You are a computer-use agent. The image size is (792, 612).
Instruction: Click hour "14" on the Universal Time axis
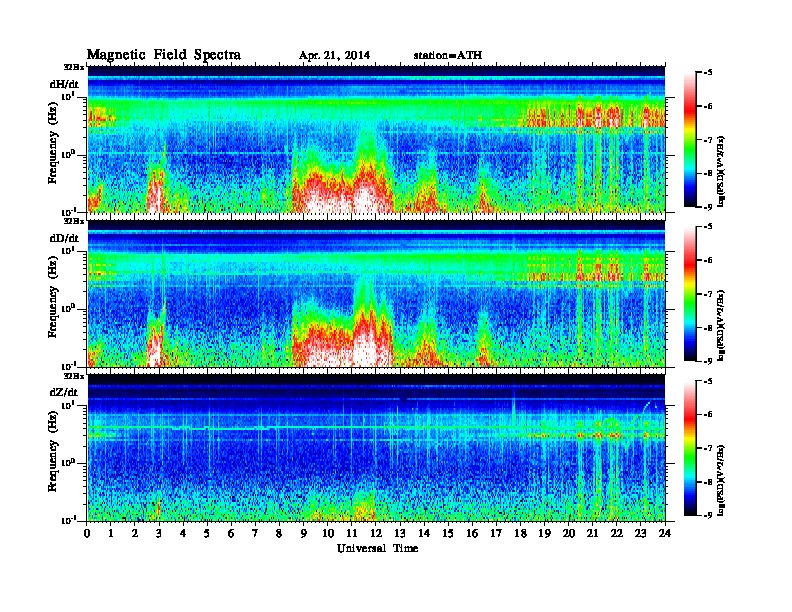click(x=424, y=533)
